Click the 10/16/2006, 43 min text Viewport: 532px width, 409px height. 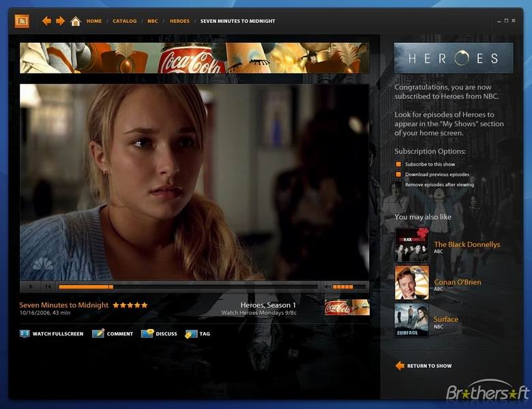click(x=45, y=313)
